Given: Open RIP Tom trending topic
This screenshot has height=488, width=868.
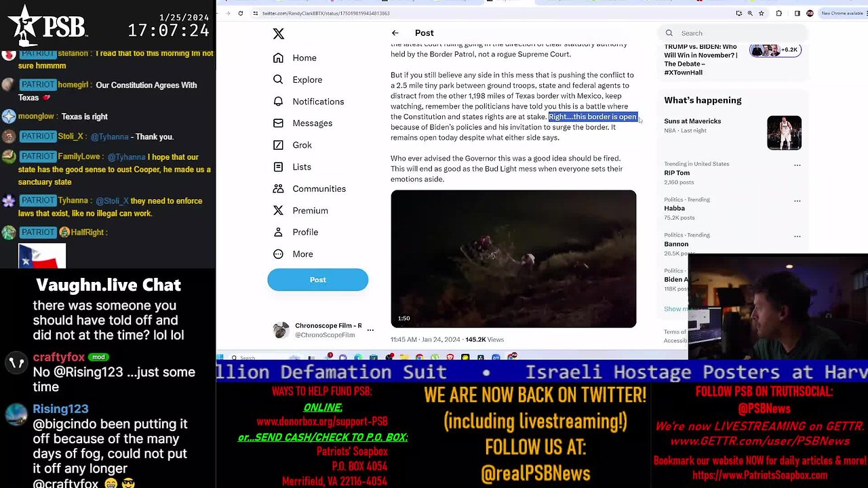Looking at the screenshot, I should click(677, 173).
